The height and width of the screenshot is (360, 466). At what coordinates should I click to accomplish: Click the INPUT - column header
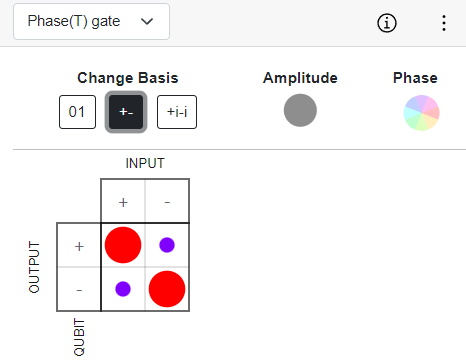click(x=167, y=201)
